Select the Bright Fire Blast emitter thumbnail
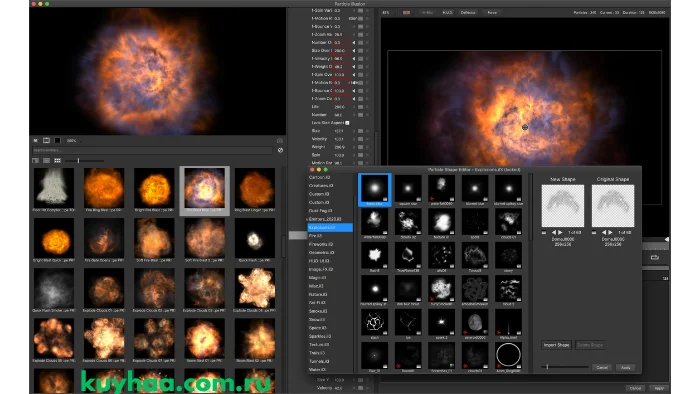This screenshot has width=700, height=394. pos(154,189)
